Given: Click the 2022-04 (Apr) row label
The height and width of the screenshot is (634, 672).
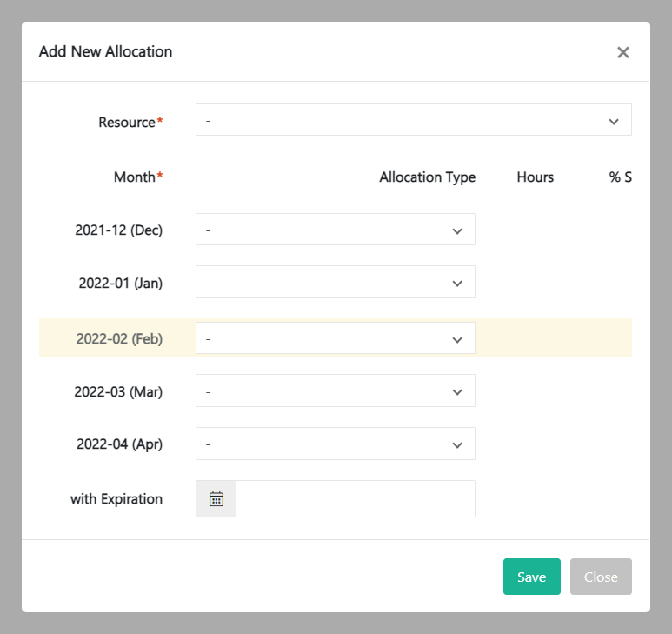Looking at the screenshot, I should pyautogui.click(x=119, y=444).
